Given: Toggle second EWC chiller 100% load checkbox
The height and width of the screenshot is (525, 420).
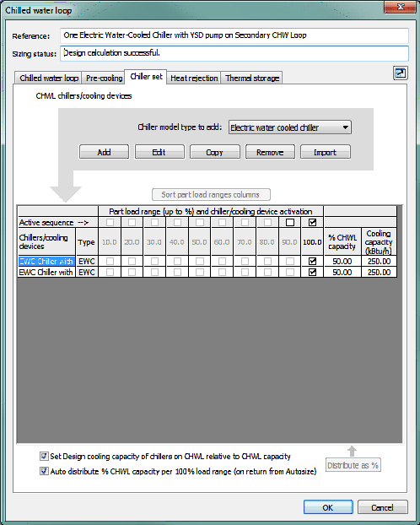Looking at the screenshot, I should [x=313, y=273].
